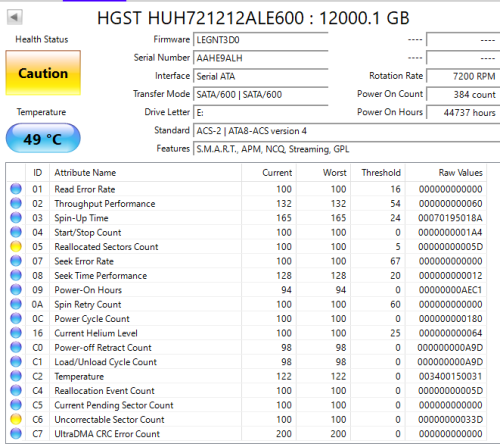
Task: Select the Standard field ACS-2
Action: coord(347,131)
